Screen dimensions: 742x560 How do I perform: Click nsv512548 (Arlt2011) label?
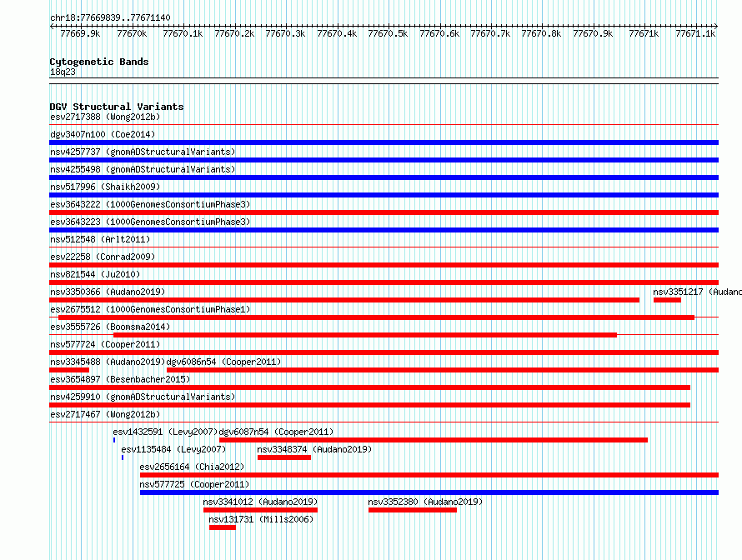pos(100,239)
